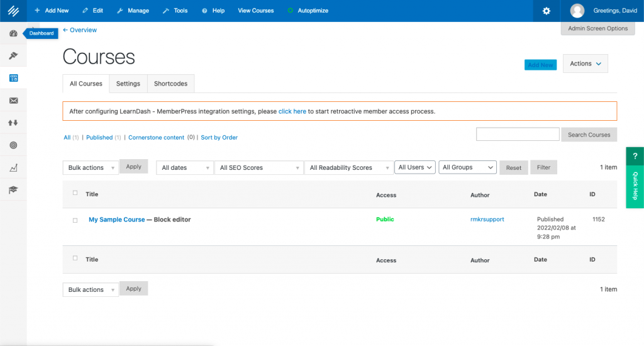Switch to the Settings tab
Screen dimensions: 644x346
click(x=128, y=84)
